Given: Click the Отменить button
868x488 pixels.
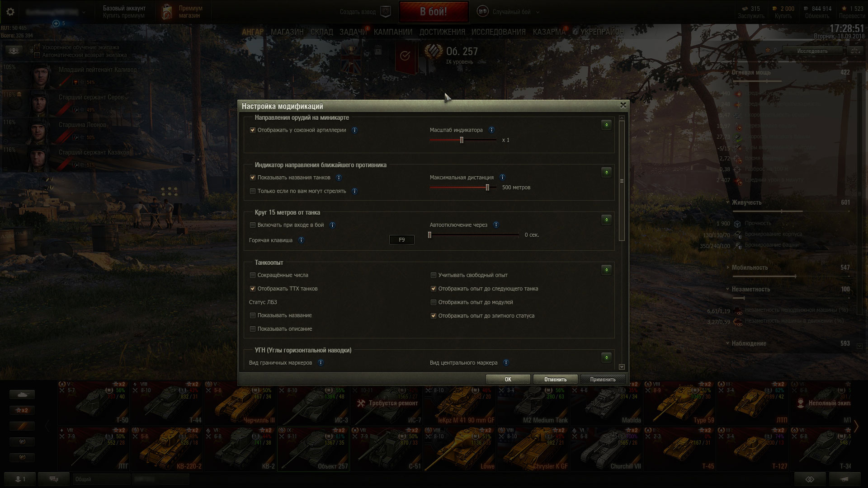Looking at the screenshot, I should 555,380.
